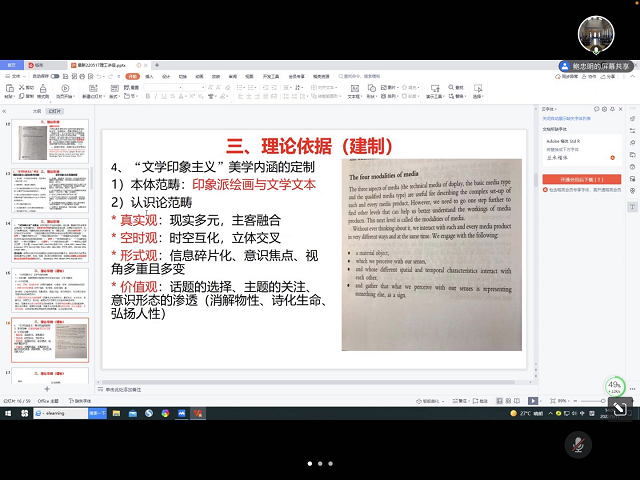640x480 pixels.
Task: Toggle Superscript formatting
Action: click(x=192, y=96)
